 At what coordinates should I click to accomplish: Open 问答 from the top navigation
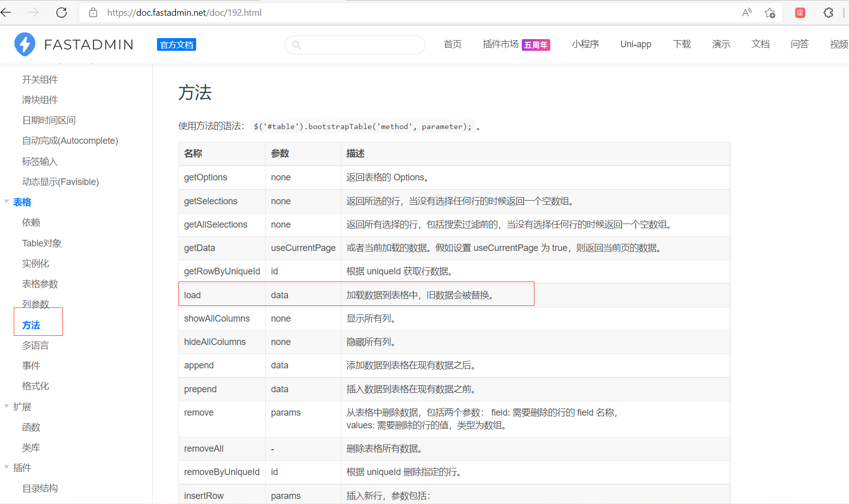(800, 44)
